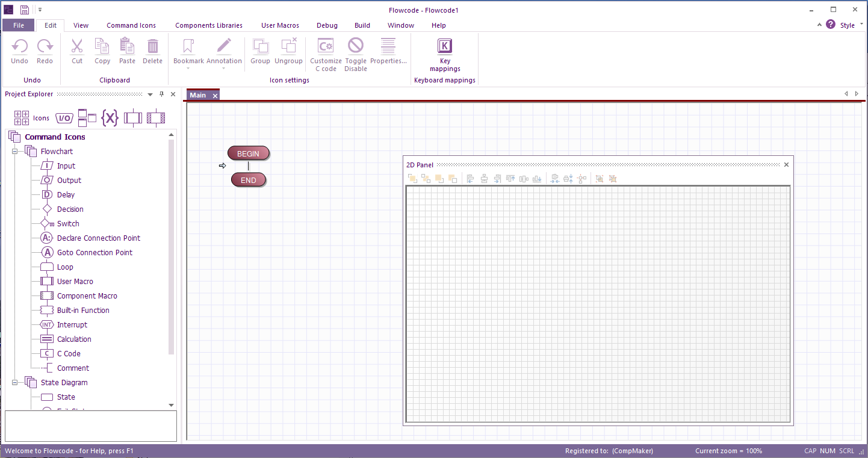Image resolution: width=868 pixels, height=458 pixels.
Task: Select the Comment tree item
Action: coord(73,368)
